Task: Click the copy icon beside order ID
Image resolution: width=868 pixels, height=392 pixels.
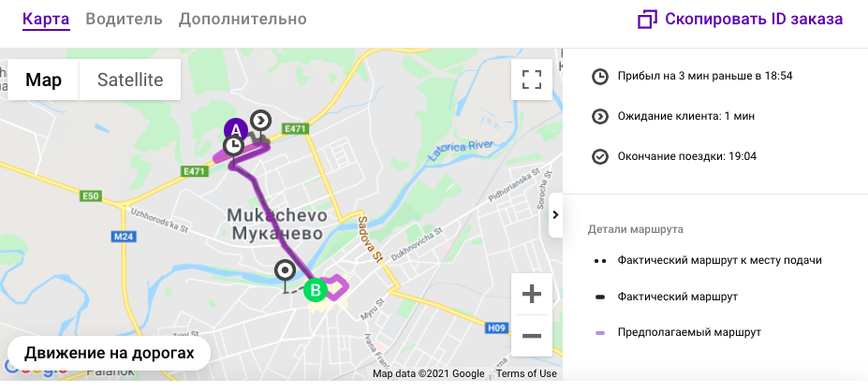Action: (647, 20)
